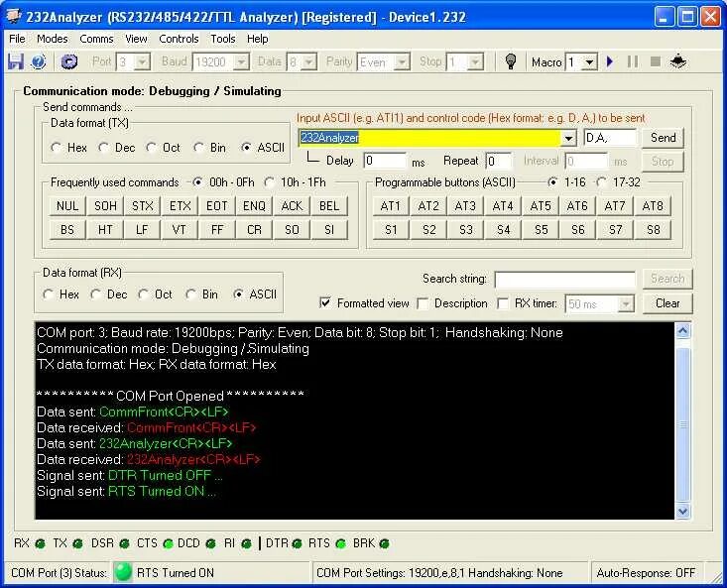Send the NUL command

[x=67, y=205]
